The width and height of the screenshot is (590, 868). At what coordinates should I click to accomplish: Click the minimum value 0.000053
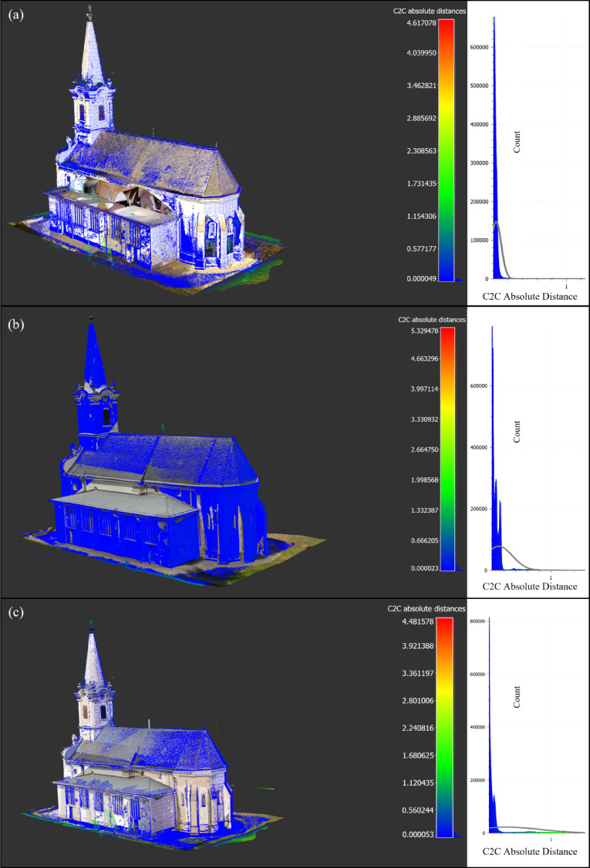click(x=418, y=835)
